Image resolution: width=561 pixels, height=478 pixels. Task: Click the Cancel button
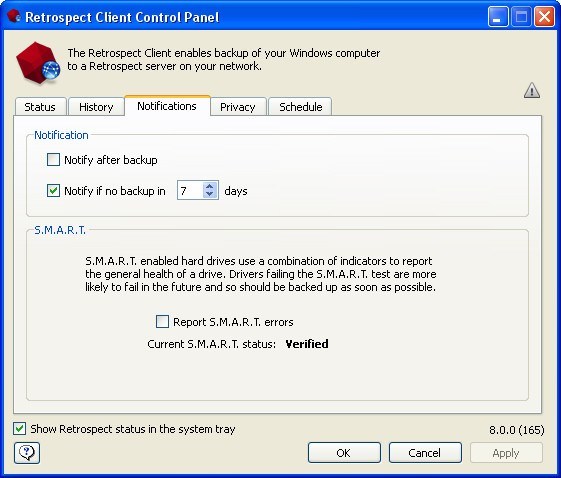[x=425, y=453]
